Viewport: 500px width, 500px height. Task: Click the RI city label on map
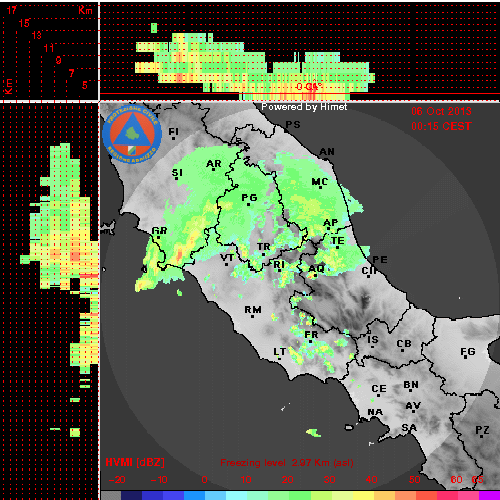coord(279,265)
